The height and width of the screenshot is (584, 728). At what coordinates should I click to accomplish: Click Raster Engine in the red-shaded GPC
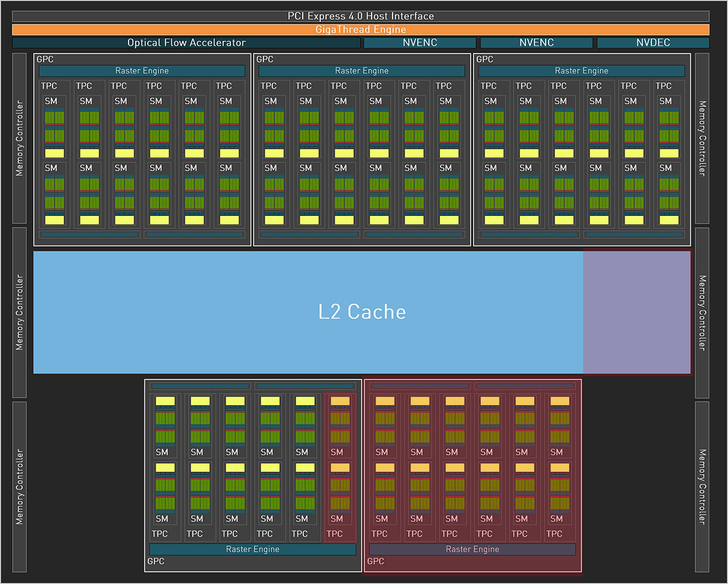(x=472, y=550)
